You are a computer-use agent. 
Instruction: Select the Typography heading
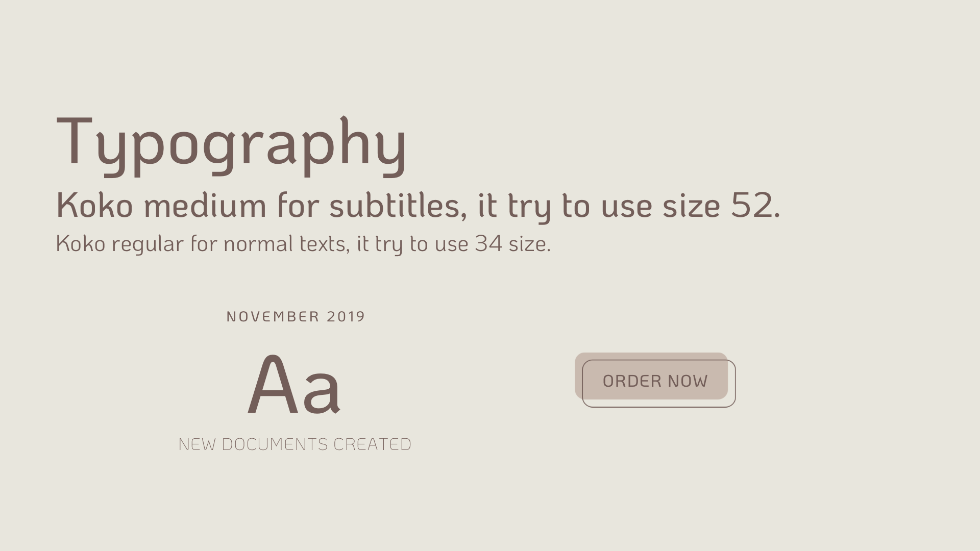pos(231,143)
